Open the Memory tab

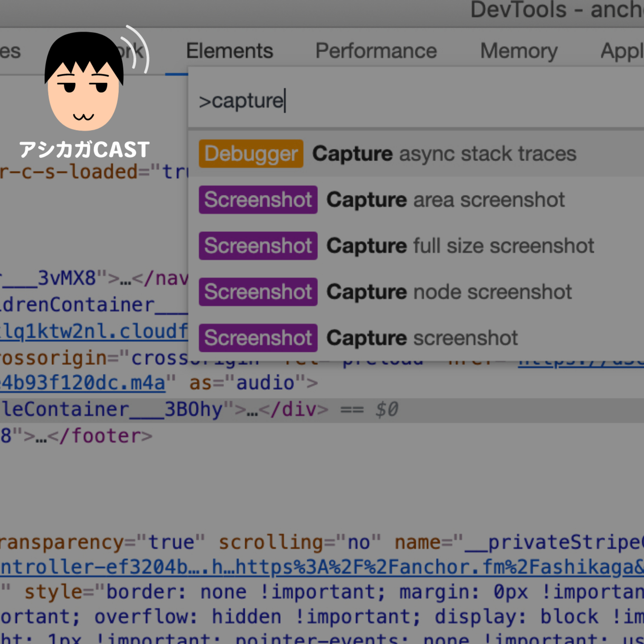pos(518,51)
